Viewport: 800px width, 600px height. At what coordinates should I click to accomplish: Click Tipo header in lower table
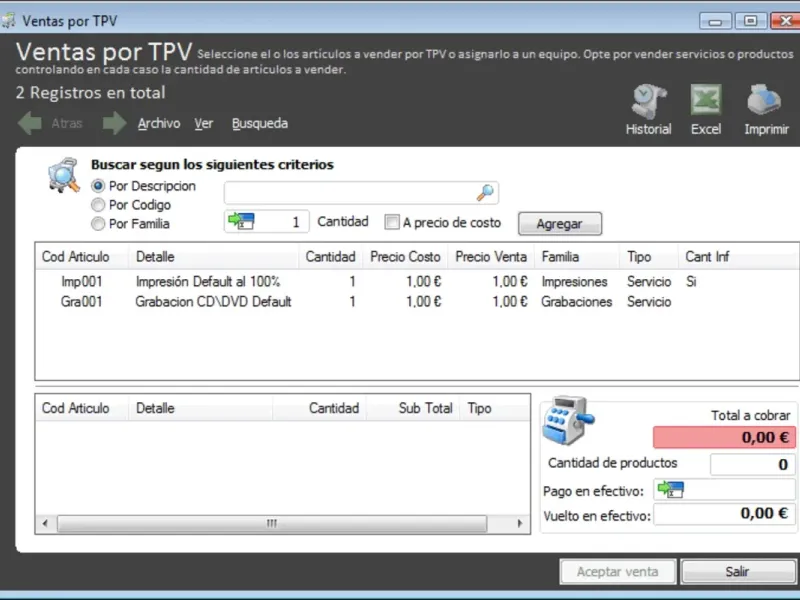point(495,408)
